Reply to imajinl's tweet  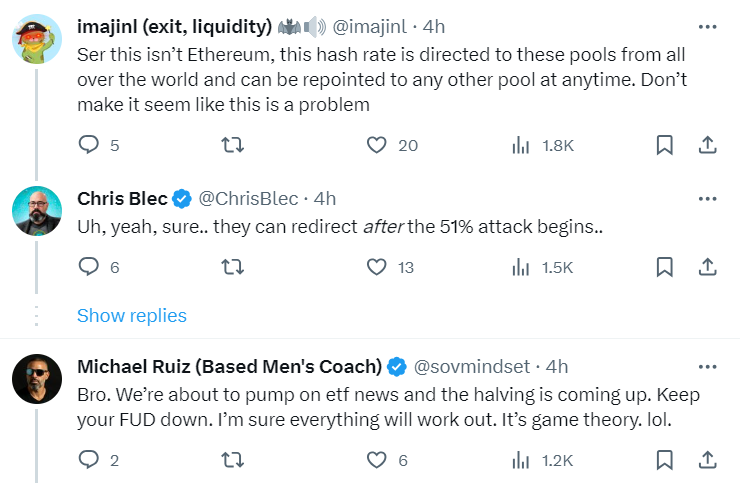[89, 146]
